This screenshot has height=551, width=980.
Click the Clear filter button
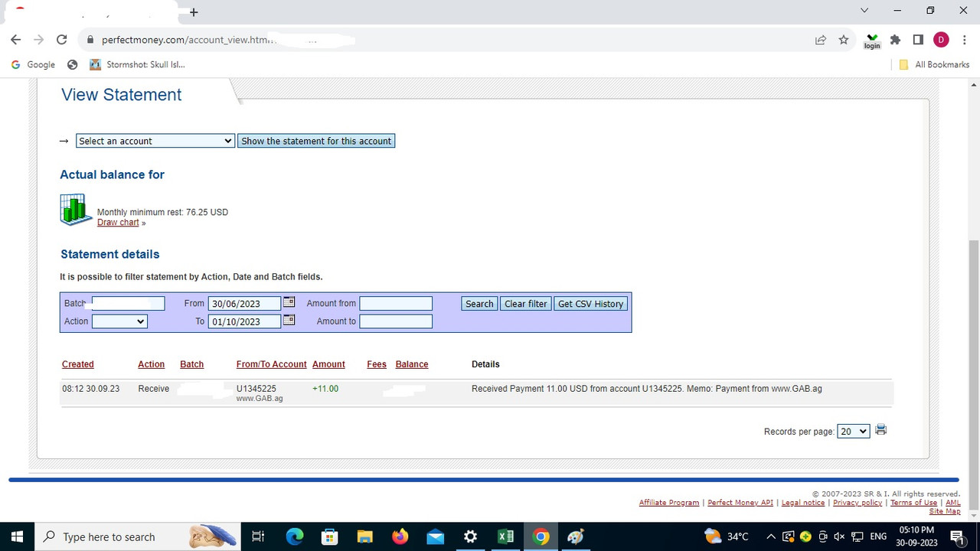(x=526, y=304)
